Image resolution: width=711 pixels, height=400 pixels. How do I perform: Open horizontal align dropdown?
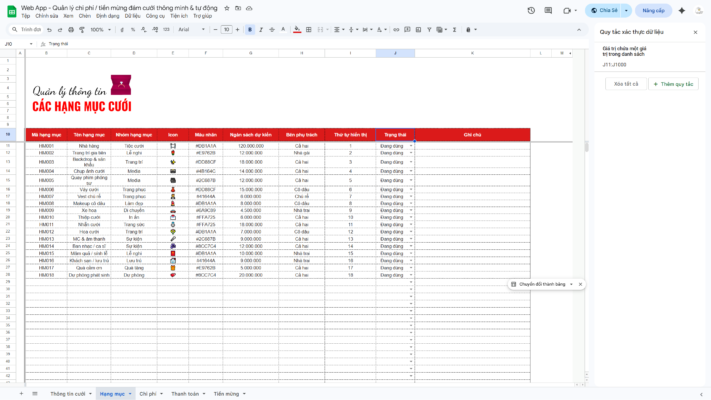tap(339, 29)
